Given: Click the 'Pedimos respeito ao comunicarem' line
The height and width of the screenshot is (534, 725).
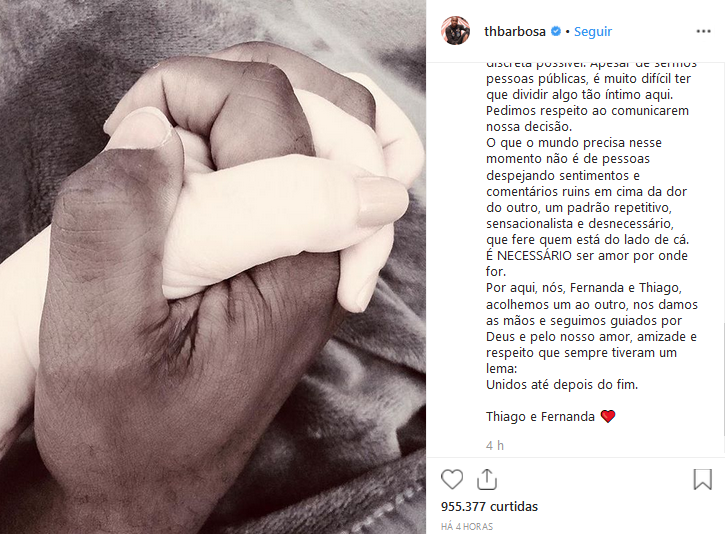Looking at the screenshot, I should click(x=587, y=111).
